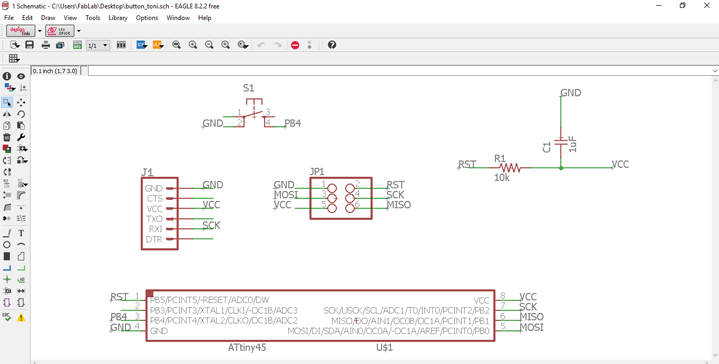
Task: Open the command line history dropdown
Action: tap(715, 71)
